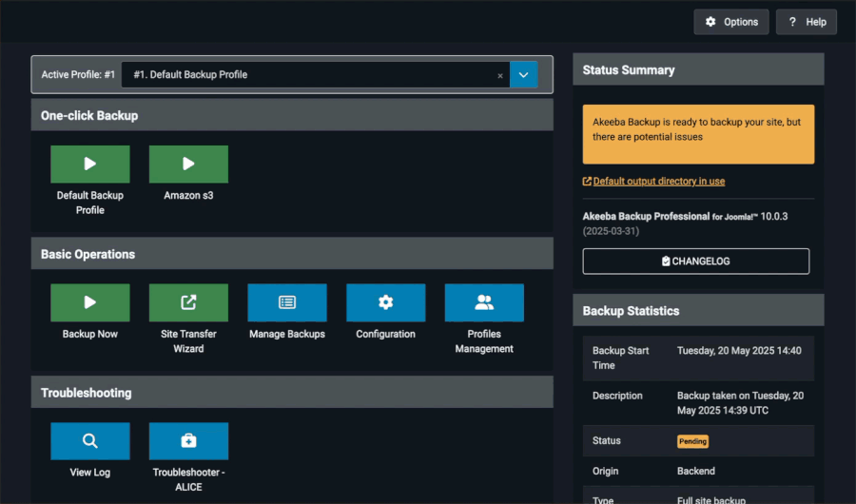
Task: Follow Default output directory in use link
Action: (x=659, y=182)
